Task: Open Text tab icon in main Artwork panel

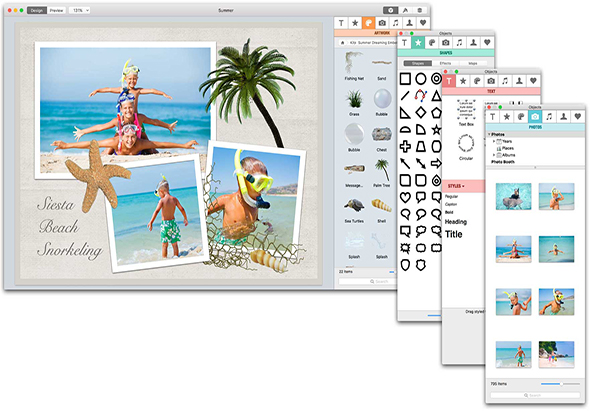Action: pyautogui.click(x=341, y=23)
